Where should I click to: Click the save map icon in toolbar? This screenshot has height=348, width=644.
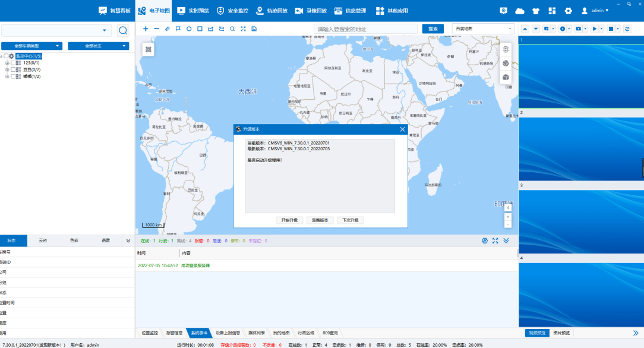[254, 29]
